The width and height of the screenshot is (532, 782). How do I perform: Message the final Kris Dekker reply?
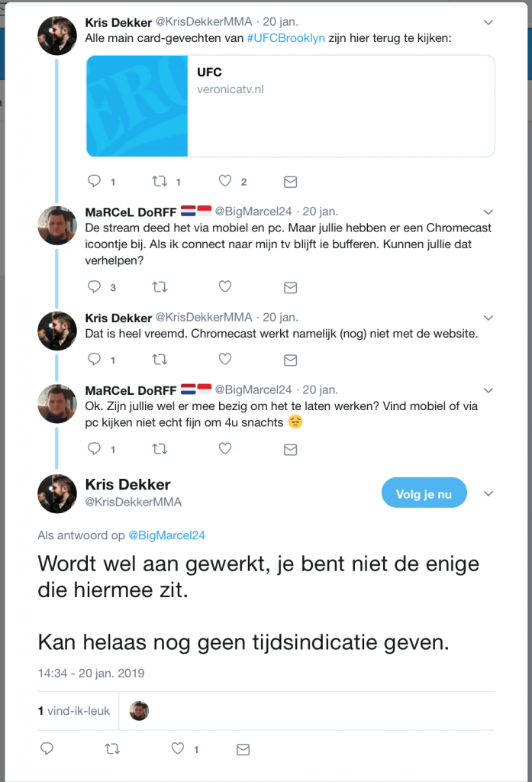pyautogui.click(x=243, y=749)
